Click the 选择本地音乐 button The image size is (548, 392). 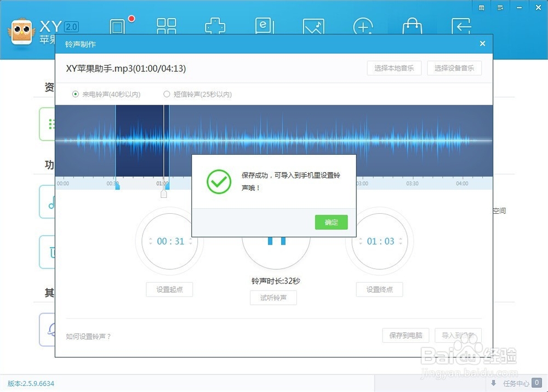click(x=394, y=68)
